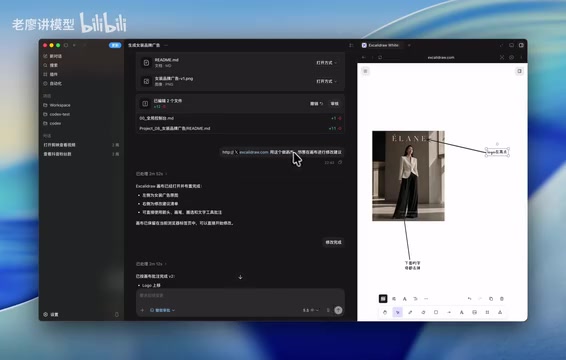The height and width of the screenshot is (360, 566).
Task: Open the black stroke color swatch
Action: point(383,299)
